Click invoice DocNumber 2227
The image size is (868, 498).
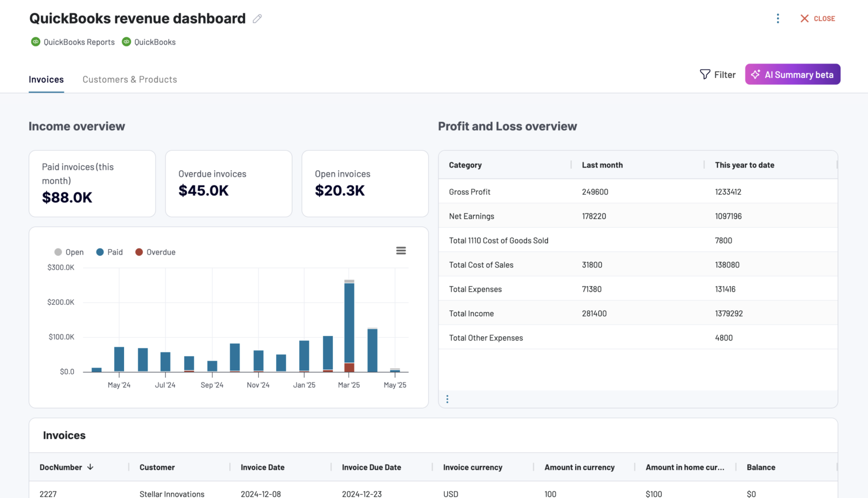point(48,494)
